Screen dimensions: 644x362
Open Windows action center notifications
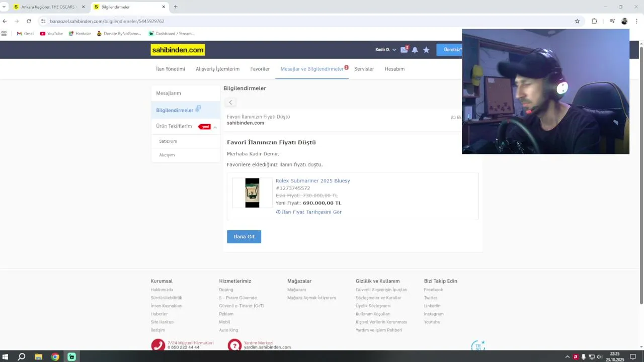pos(633,357)
